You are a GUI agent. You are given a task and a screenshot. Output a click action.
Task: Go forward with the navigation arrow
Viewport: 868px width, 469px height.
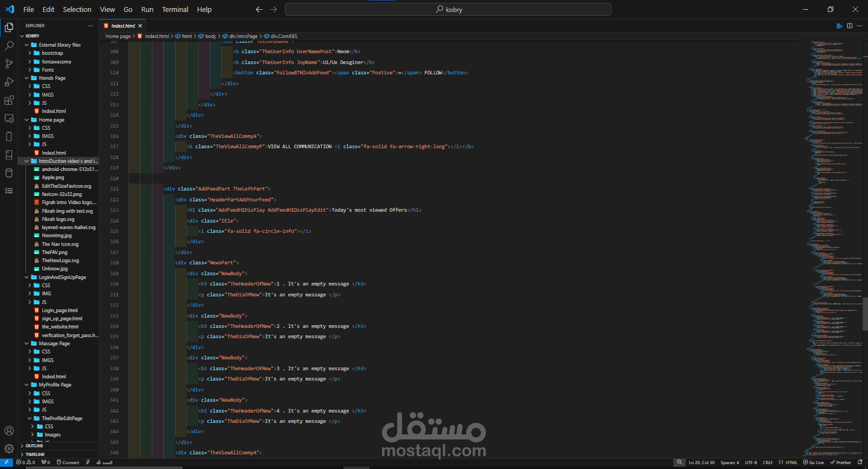pos(273,9)
